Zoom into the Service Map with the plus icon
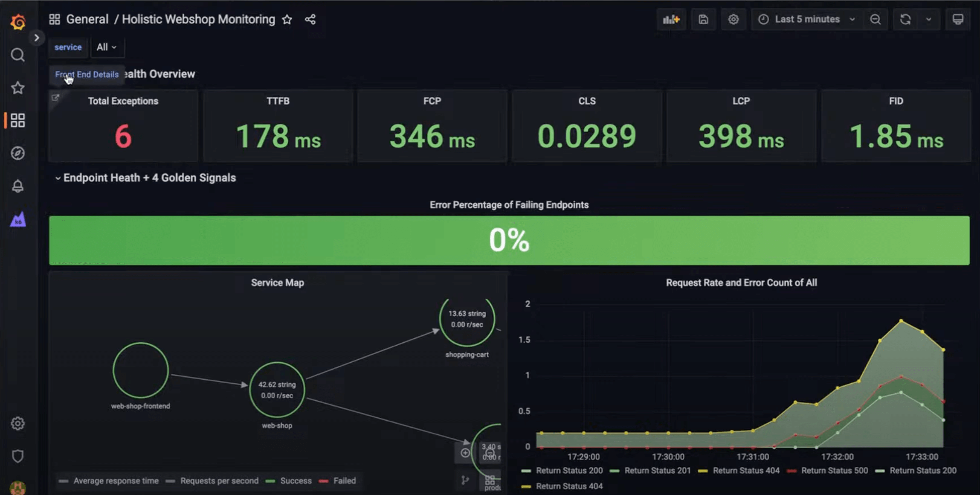Image resolution: width=980 pixels, height=495 pixels. coord(464,452)
